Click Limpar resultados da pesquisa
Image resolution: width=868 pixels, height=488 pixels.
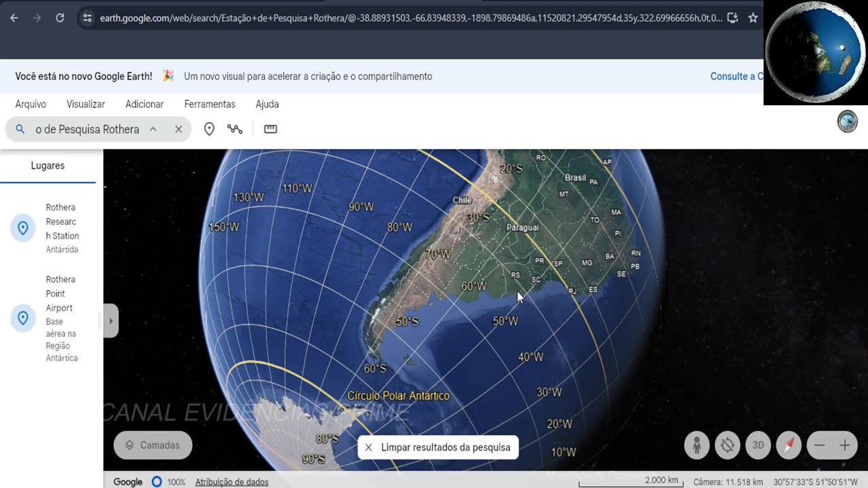tap(438, 447)
